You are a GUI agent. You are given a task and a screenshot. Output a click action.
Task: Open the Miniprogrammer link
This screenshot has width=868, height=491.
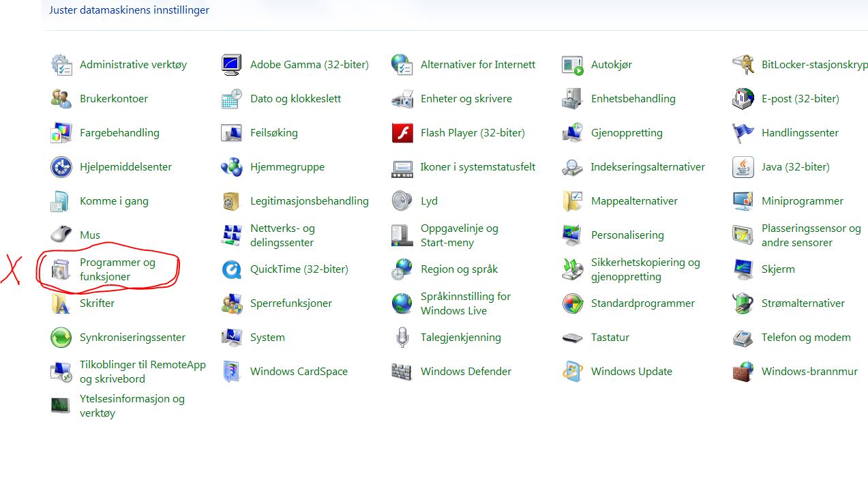803,201
